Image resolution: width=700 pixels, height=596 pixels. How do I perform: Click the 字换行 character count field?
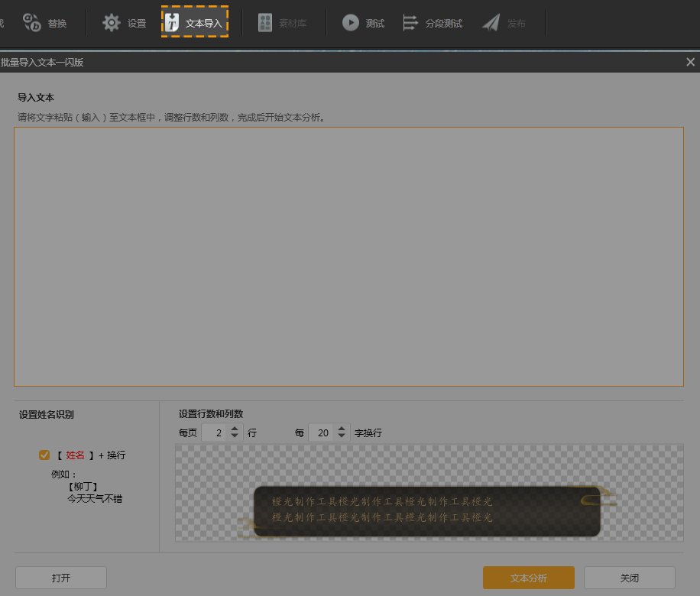(x=322, y=433)
